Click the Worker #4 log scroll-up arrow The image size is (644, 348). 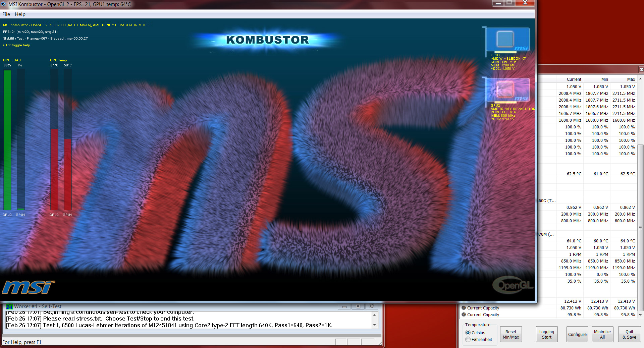(375, 315)
